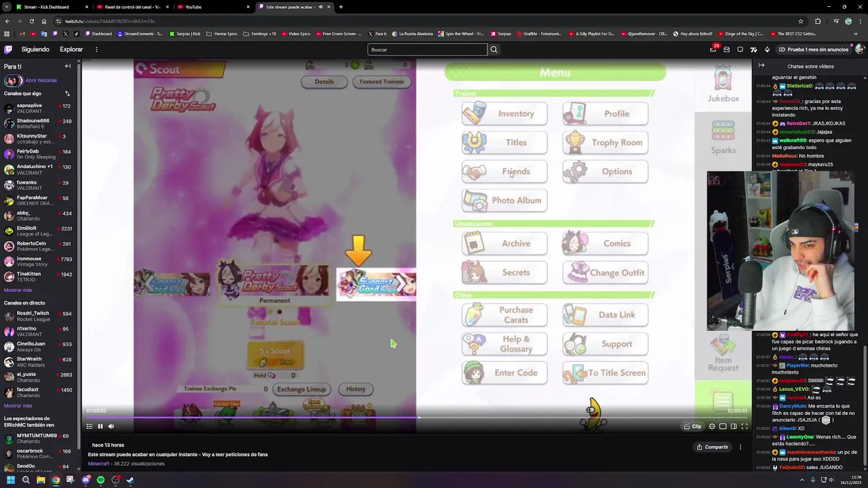Open the StreamElements bookmark
868x488 pixels.
pyautogui.click(x=140, y=34)
